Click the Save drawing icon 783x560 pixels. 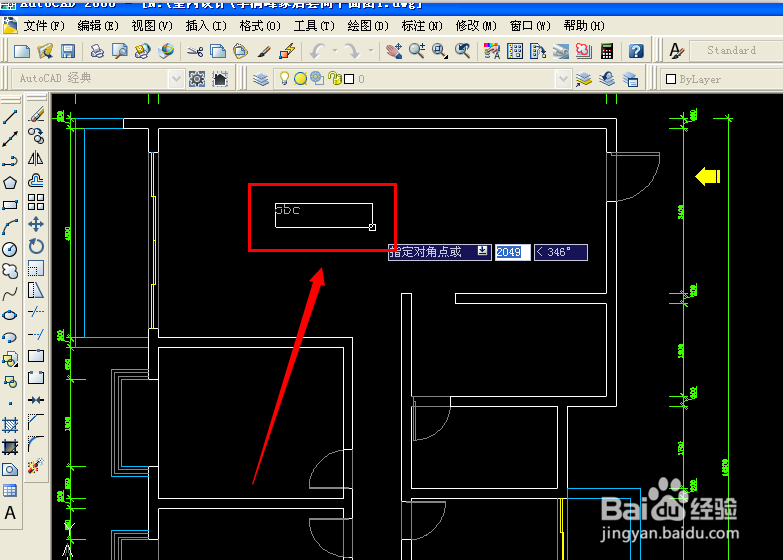click(x=68, y=51)
